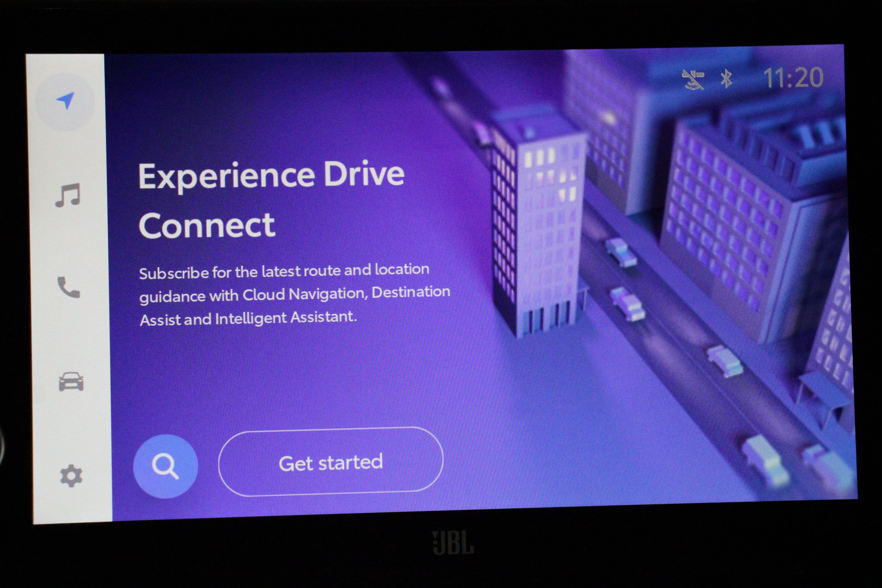
Task: Click the Get started button
Action: point(331,462)
